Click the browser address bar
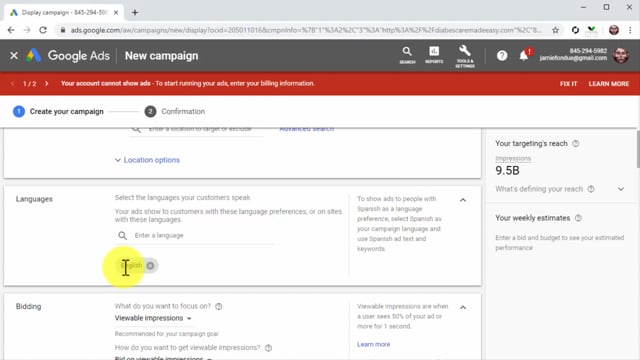The image size is (640, 360). coord(306,30)
